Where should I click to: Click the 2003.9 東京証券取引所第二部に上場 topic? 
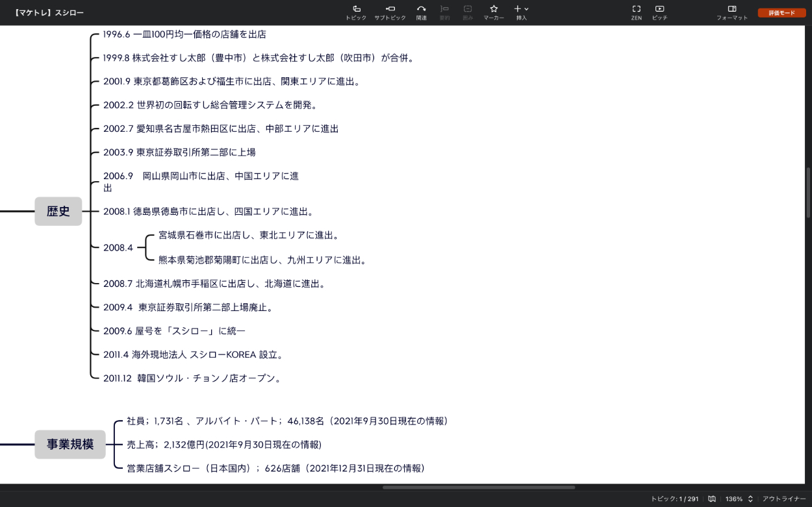[179, 153]
